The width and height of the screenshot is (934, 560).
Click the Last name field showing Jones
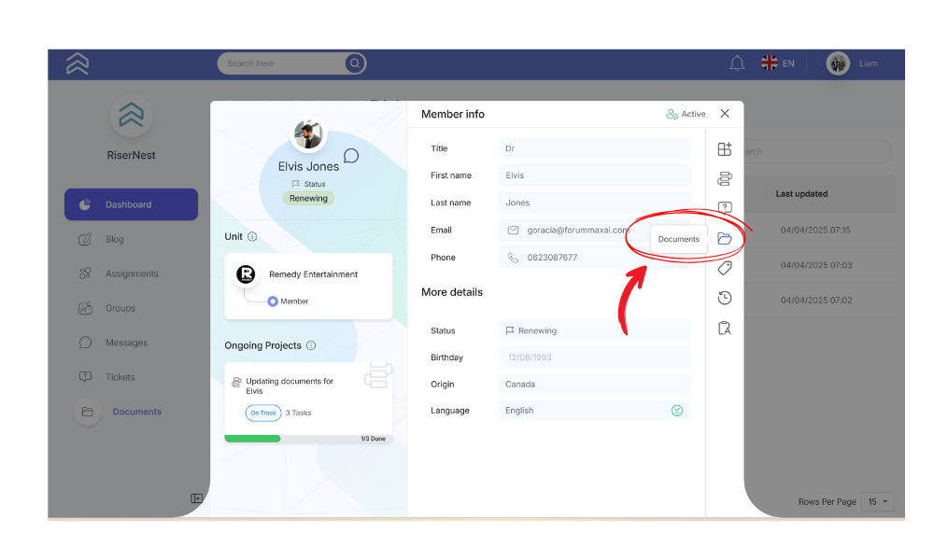(x=594, y=203)
